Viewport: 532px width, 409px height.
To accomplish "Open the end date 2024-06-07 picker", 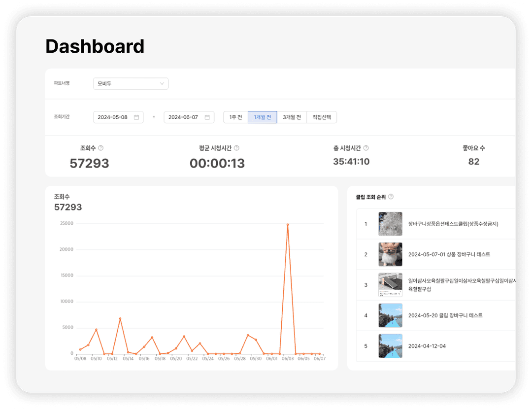I will tap(189, 117).
